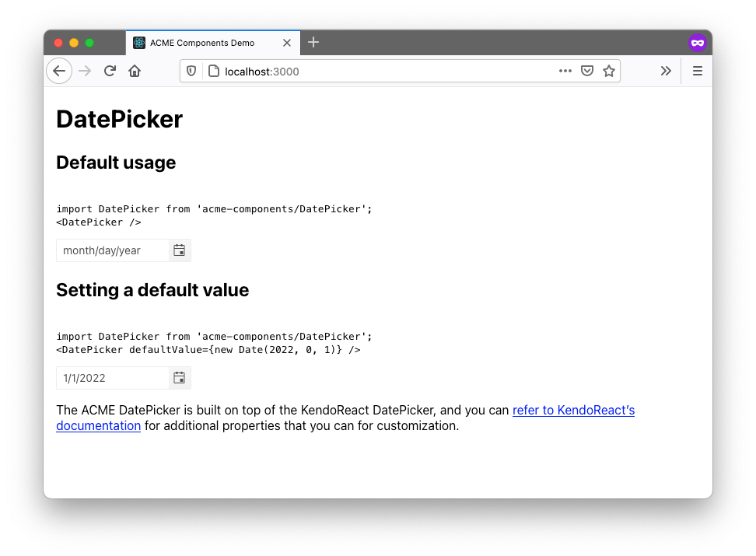
Task: Open the Firefox hamburger menu
Action: click(x=697, y=71)
